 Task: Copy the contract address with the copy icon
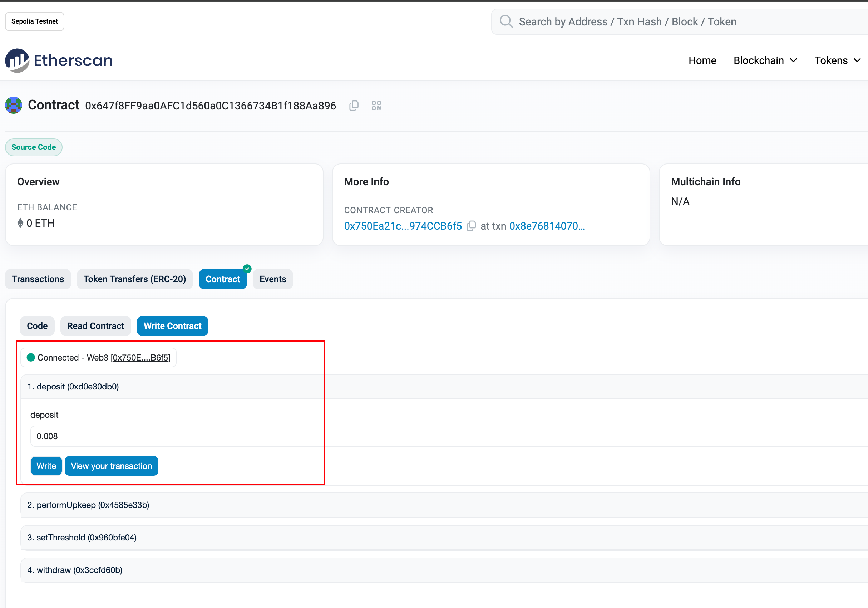(x=354, y=106)
